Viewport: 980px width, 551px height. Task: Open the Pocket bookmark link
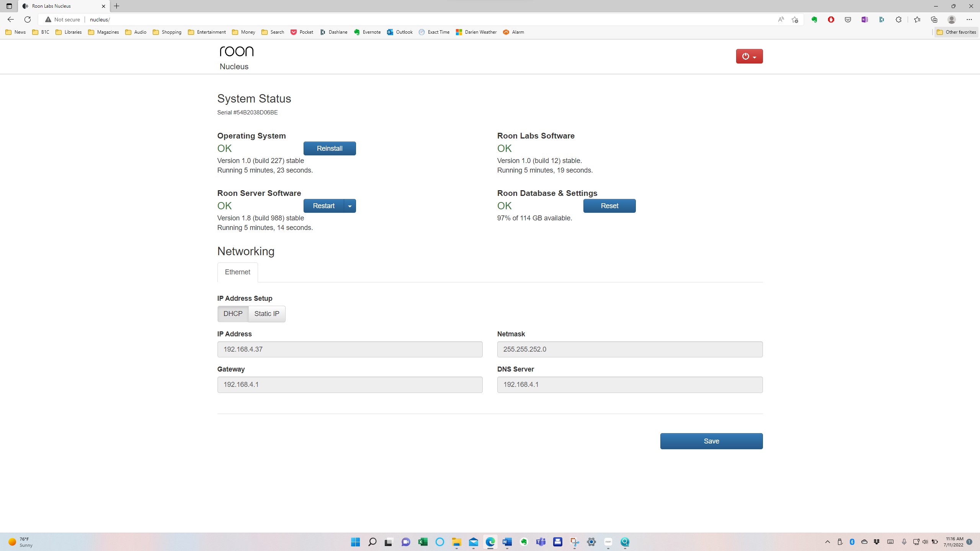click(x=302, y=32)
